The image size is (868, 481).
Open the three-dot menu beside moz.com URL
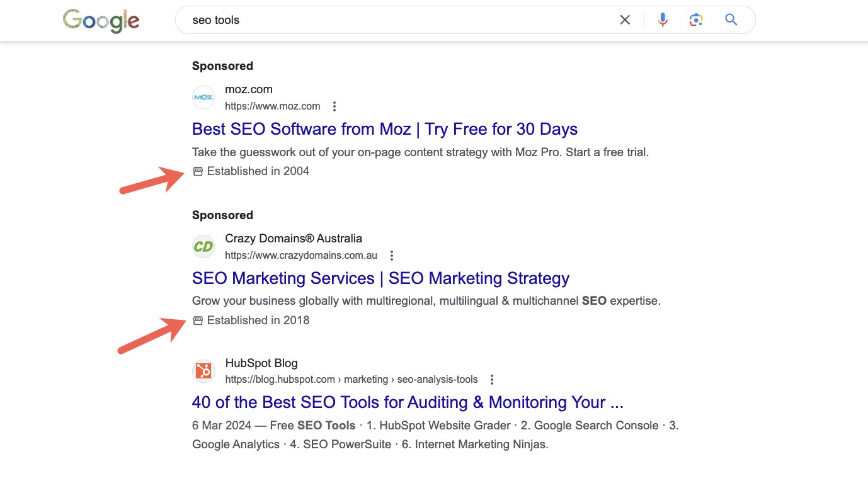(x=334, y=106)
